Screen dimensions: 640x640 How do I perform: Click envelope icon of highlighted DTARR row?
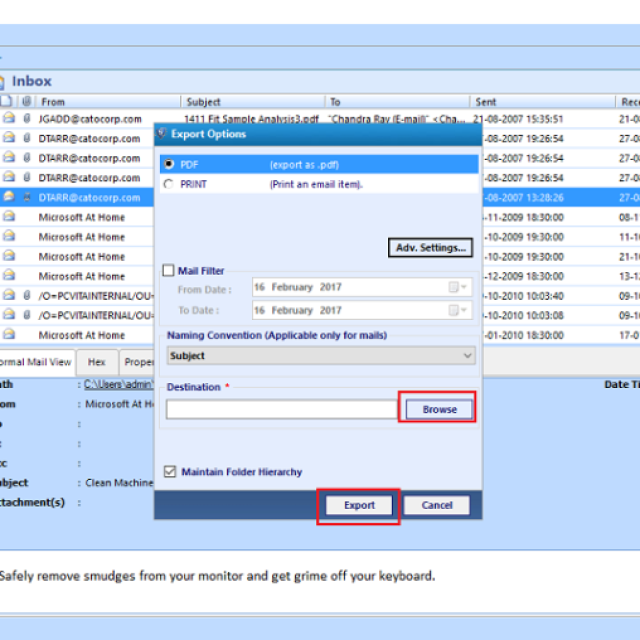(9, 197)
